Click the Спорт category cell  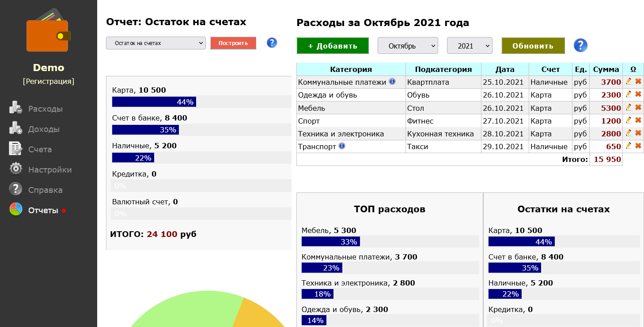351,121
